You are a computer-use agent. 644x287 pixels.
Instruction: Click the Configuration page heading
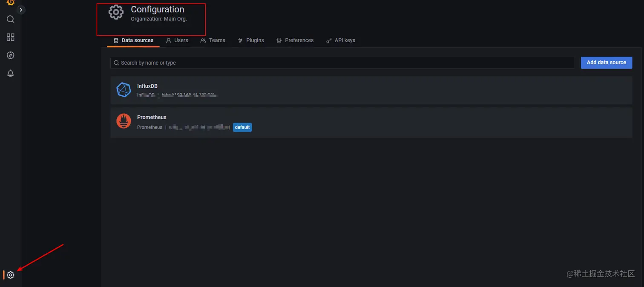[158, 9]
